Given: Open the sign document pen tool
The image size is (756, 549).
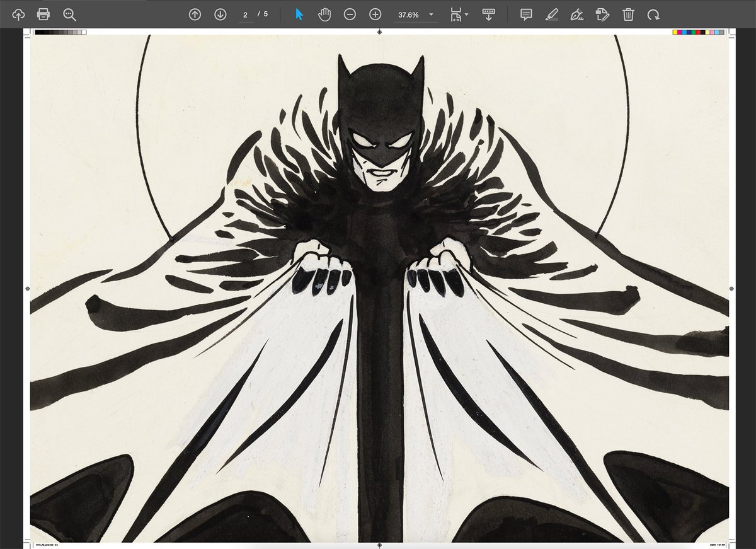Looking at the screenshot, I should [576, 14].
